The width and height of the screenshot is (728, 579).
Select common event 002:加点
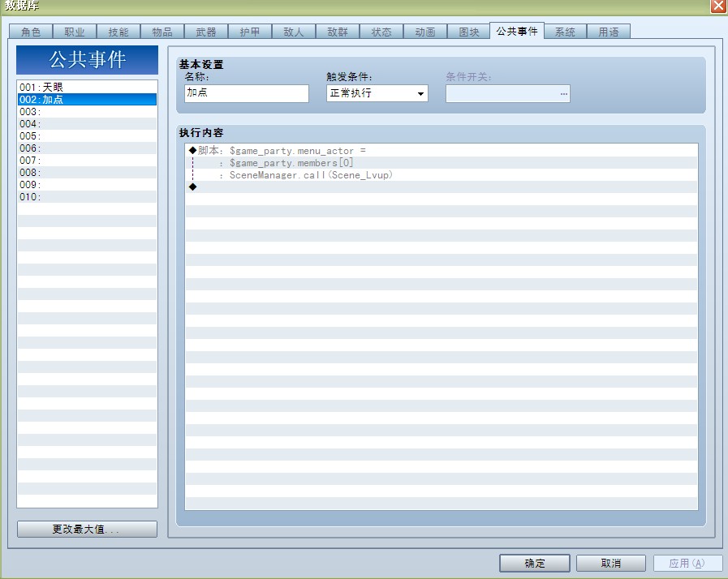click(x=87, y=99)
